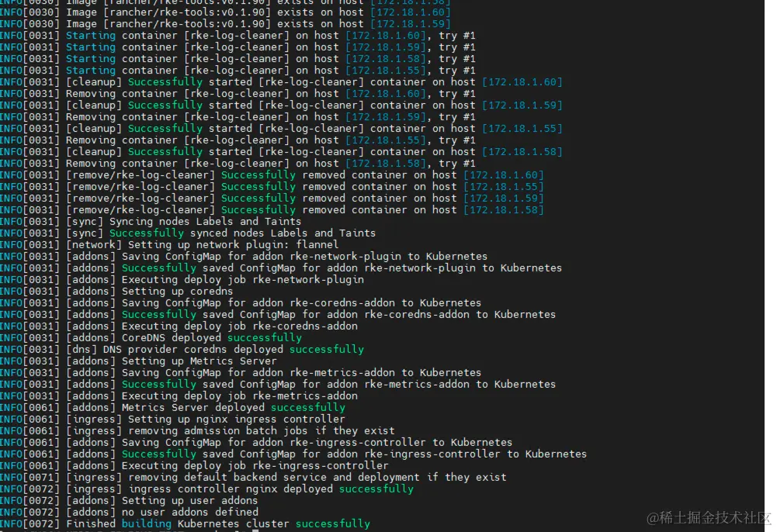Click 'Successfully saved ConfigMap' line for rke-coredns-addon

pyautogui.click(x=278, y=315)
